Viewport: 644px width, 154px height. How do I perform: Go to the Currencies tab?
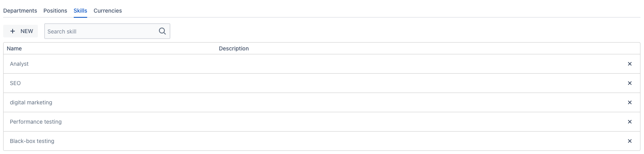point(108,11)
